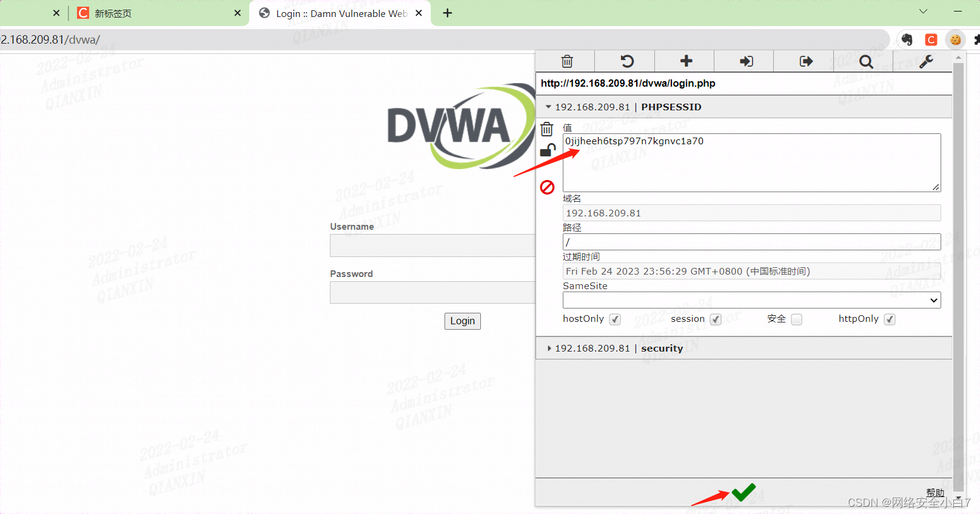Click the browser address bar
This screenshot has height=514, width=980.
point(446,40)
